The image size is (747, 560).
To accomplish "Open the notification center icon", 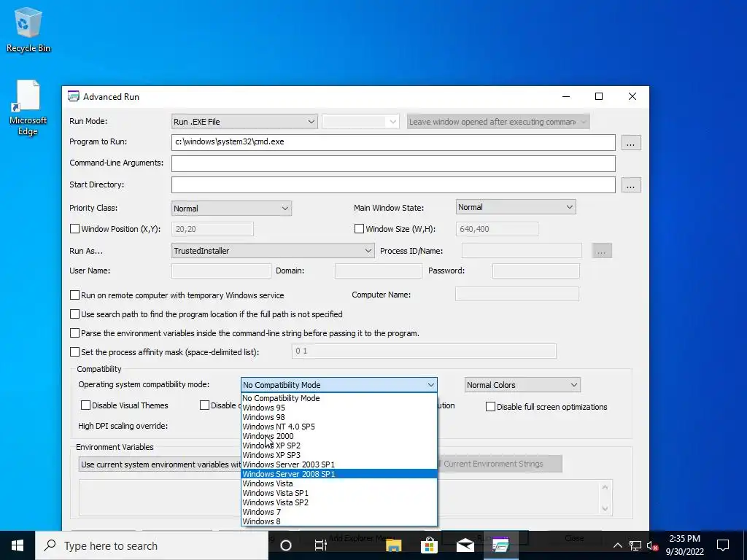I will coord(723,545).
